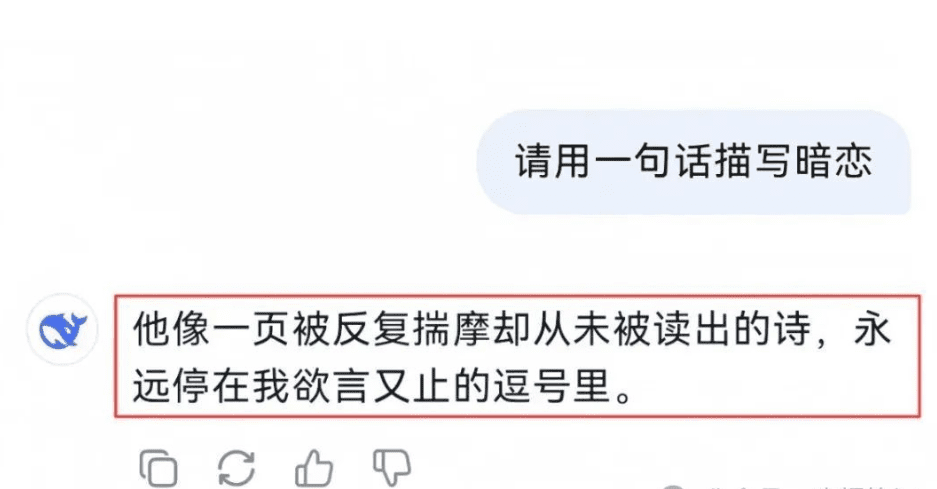Click the word 描写 in the prompt
Image resolution: width=937 pixels, height=489 pixels.
coord(754,161)
